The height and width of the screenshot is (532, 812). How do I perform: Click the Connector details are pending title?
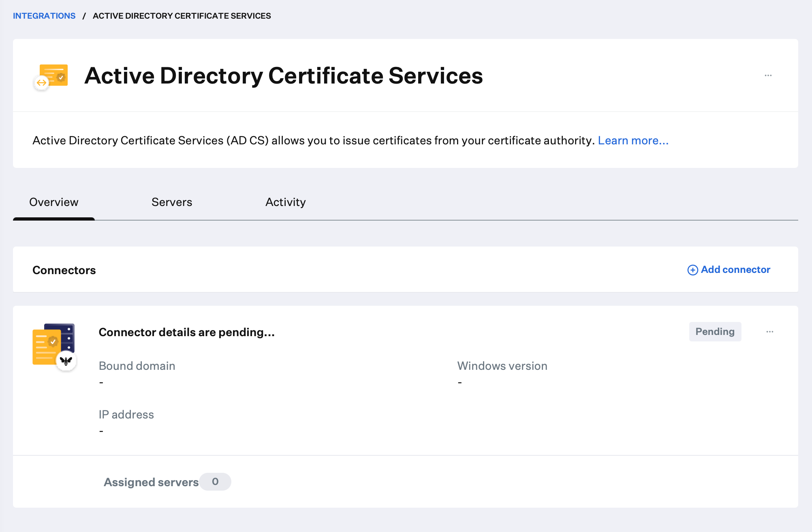(187, 332)
